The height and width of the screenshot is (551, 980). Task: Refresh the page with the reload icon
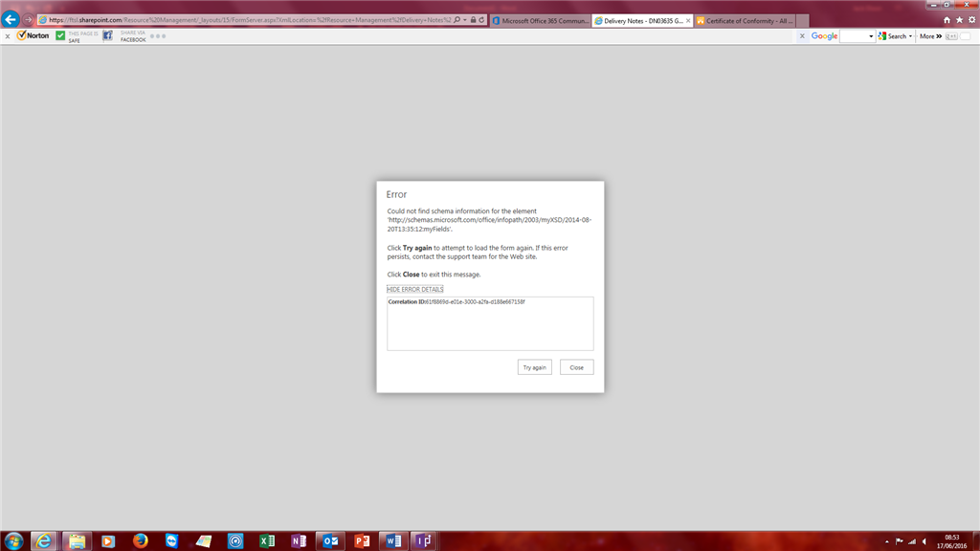[482, 20]
